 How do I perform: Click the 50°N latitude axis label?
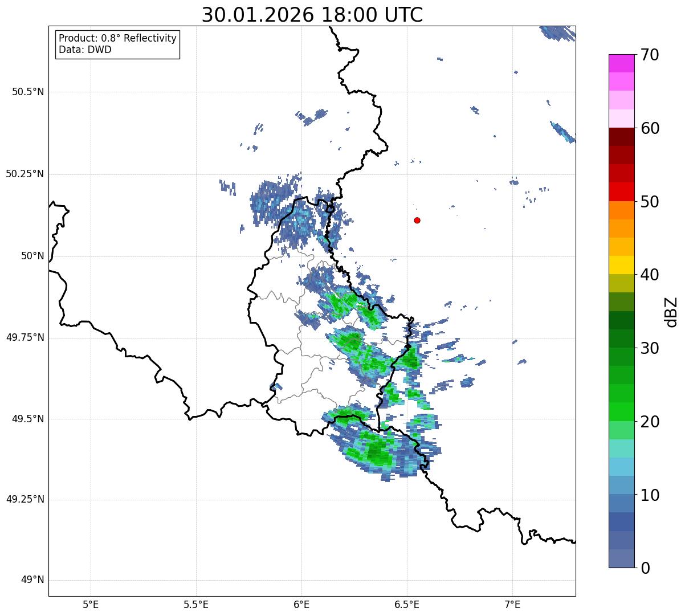point(32,256)
